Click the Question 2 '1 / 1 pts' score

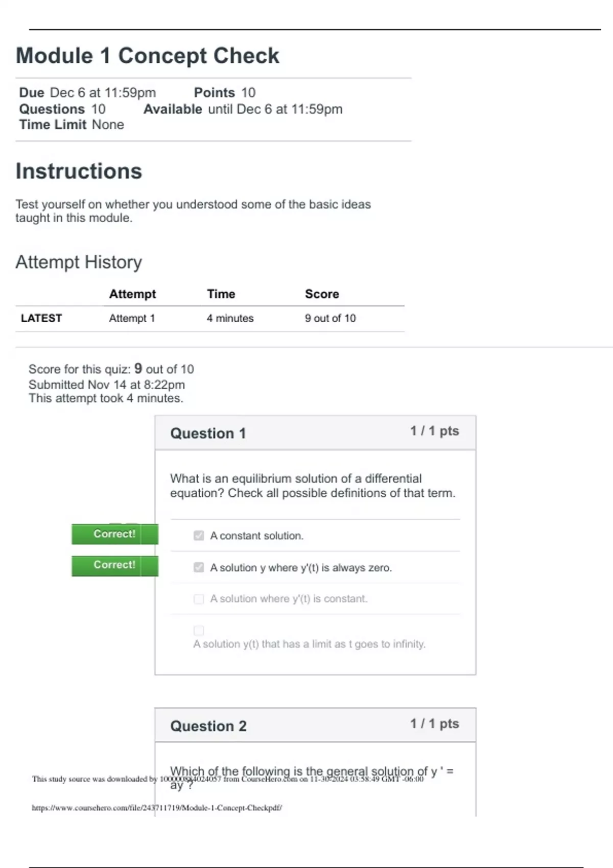[x=434, y=724]
